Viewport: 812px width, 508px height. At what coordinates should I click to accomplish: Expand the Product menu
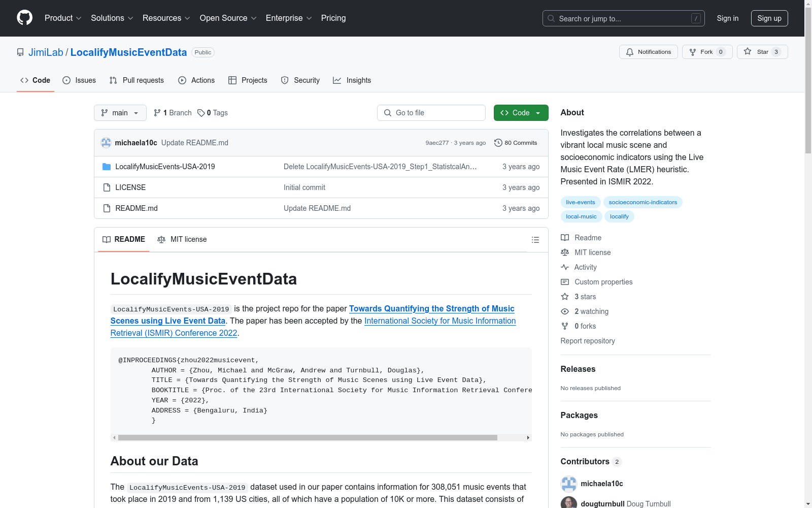[63, 18]
